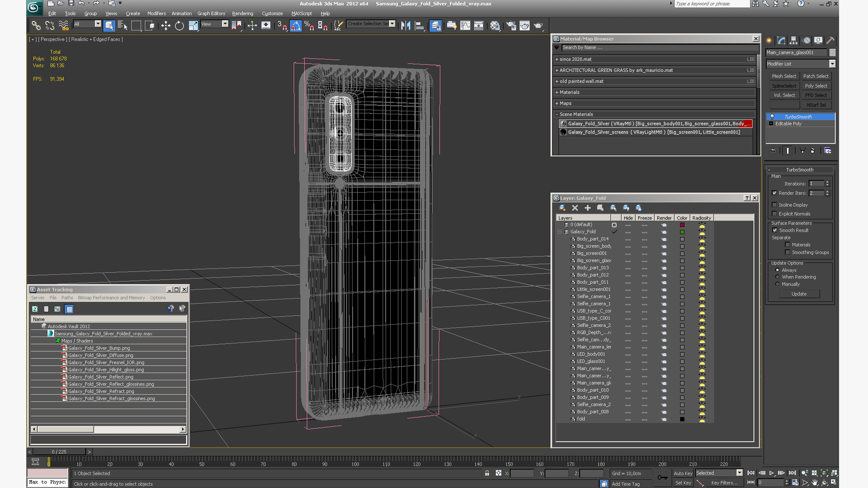Screen dimensions: 868x488
Task: Click the green Galaxy_Fold layer color swatch
Action: click(x=682, y=232)
